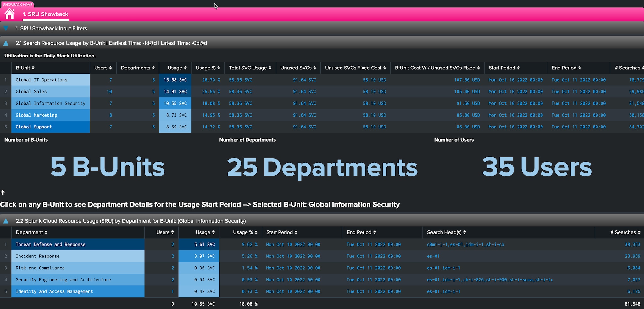The image size is (644, 309).
Task: Sort B-Unit table by Users
Action: pyautogui.click(x=103, y=68)
